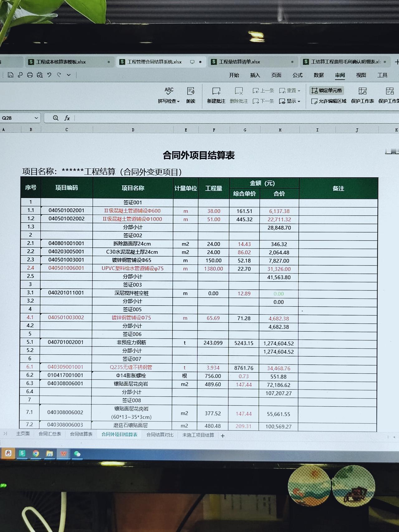Open QQ penguin icon in taskbar
399x532 pixels.
[x=8, y=453]
